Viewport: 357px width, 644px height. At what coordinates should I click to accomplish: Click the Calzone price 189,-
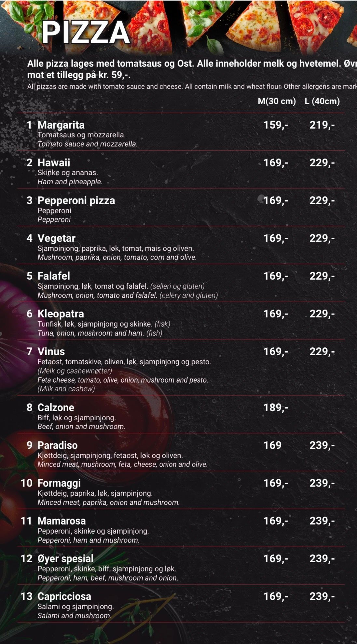click(x=276, y=407)
